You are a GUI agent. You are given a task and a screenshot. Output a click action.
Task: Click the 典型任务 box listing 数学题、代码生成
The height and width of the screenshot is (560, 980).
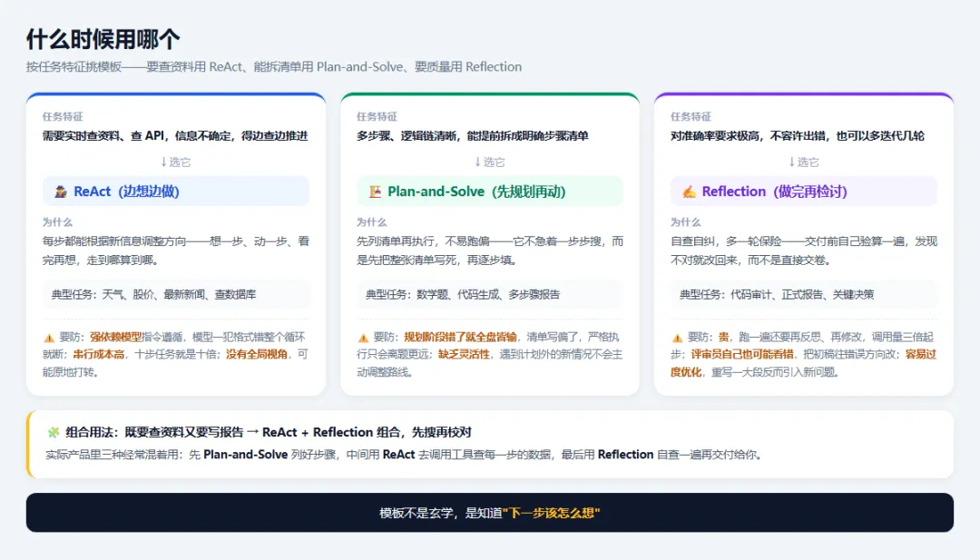tap(489, 294)
